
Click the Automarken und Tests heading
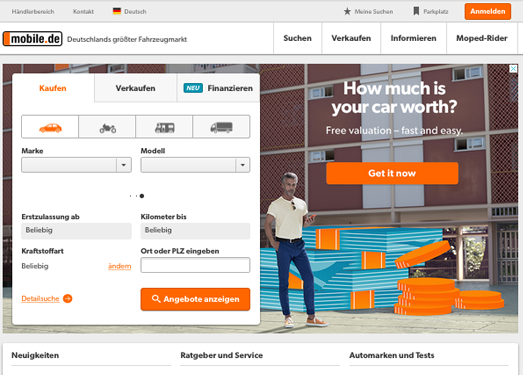(392, 355)
